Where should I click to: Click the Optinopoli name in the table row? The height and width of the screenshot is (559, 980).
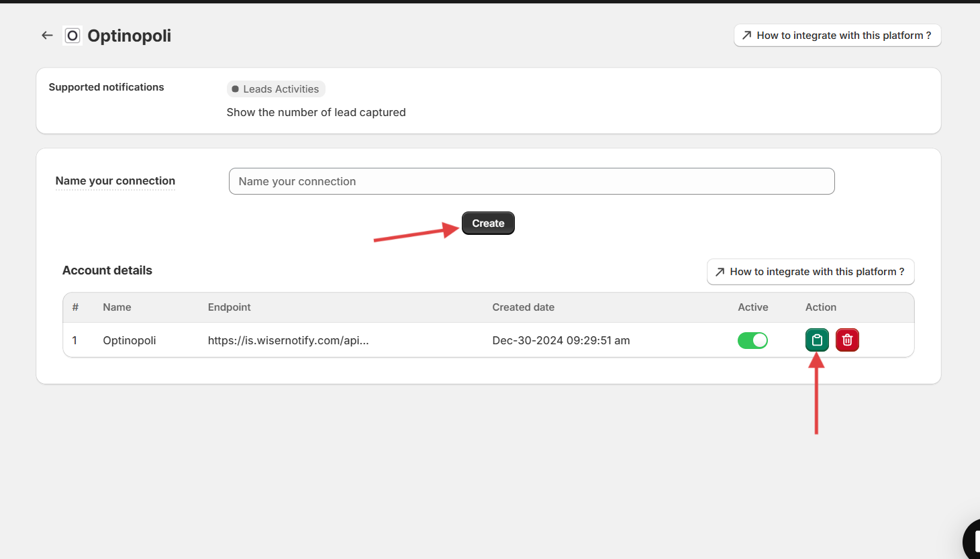point(130,341)
